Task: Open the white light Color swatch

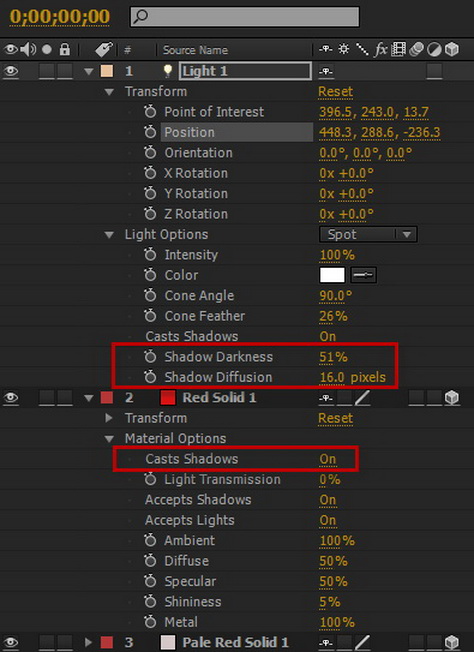Action: pos(332,275)
